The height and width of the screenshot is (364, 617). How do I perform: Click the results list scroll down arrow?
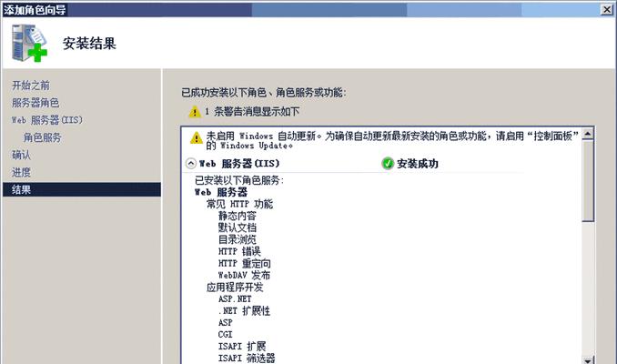tap(588, 359)
